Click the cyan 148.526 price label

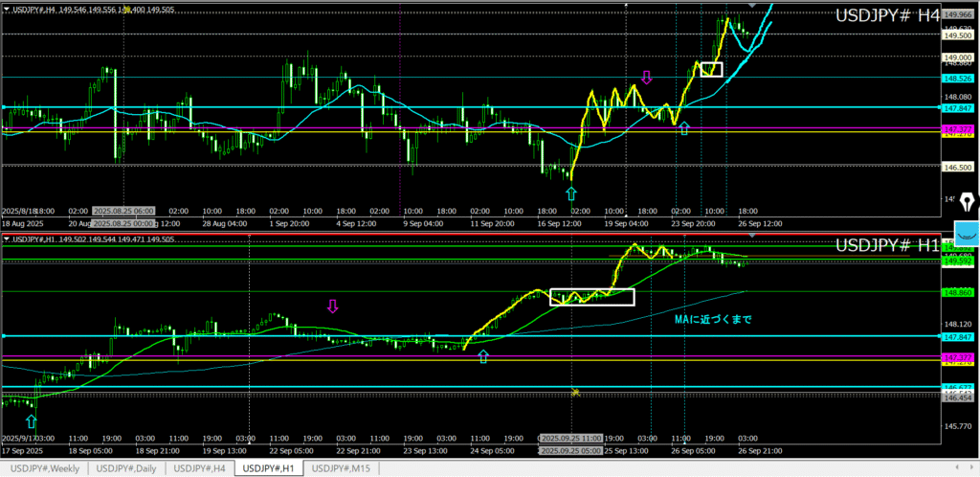[x=958, y=78]
